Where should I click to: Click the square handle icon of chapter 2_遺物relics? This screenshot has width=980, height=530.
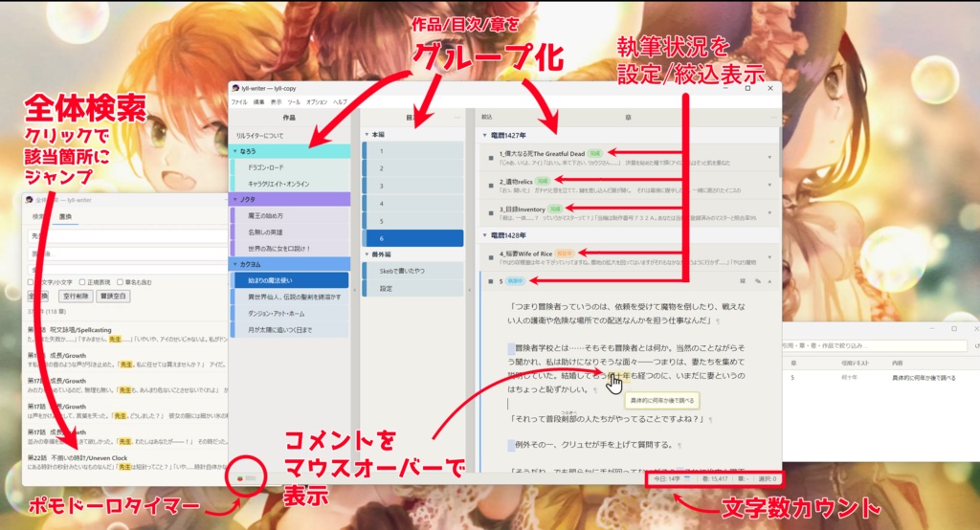click(x=491, y=186)
